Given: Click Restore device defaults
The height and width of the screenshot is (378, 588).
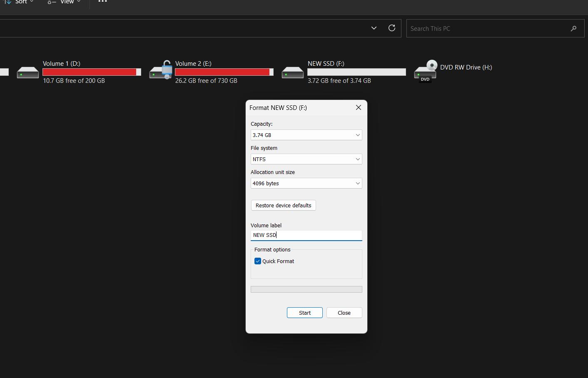Looking at the screenshot, I should [283, 205].
